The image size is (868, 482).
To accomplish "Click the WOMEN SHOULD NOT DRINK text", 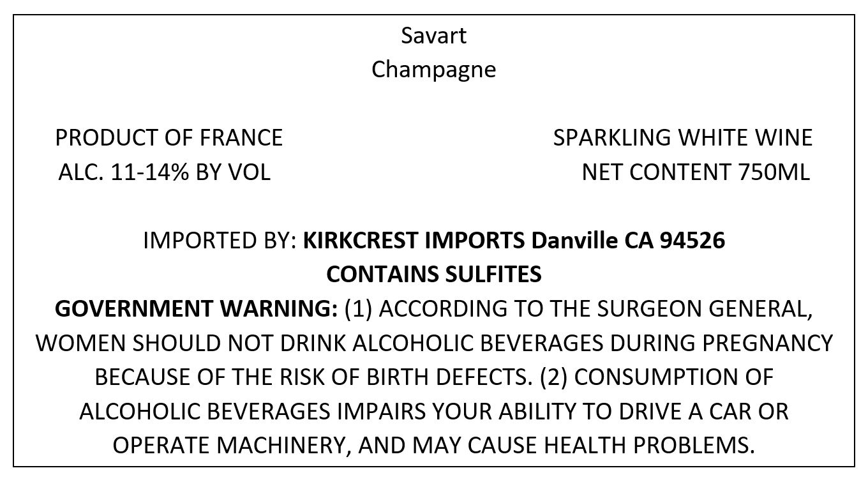I will click(191, 343).
